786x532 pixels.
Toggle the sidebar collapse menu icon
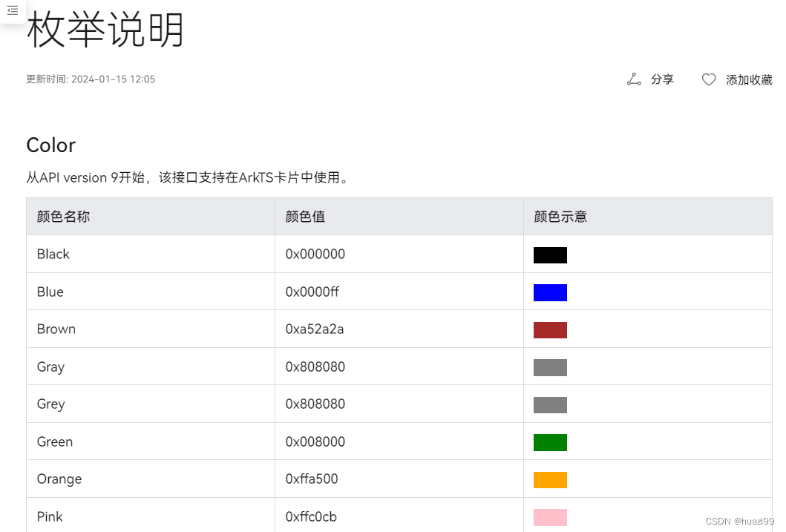pyautogui.click(x=13, y=10)
